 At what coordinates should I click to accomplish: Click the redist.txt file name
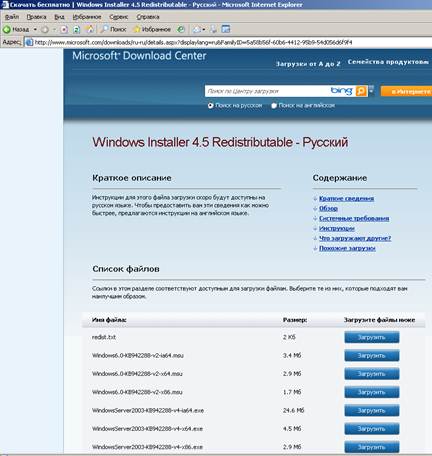click(x=104, y=337)
